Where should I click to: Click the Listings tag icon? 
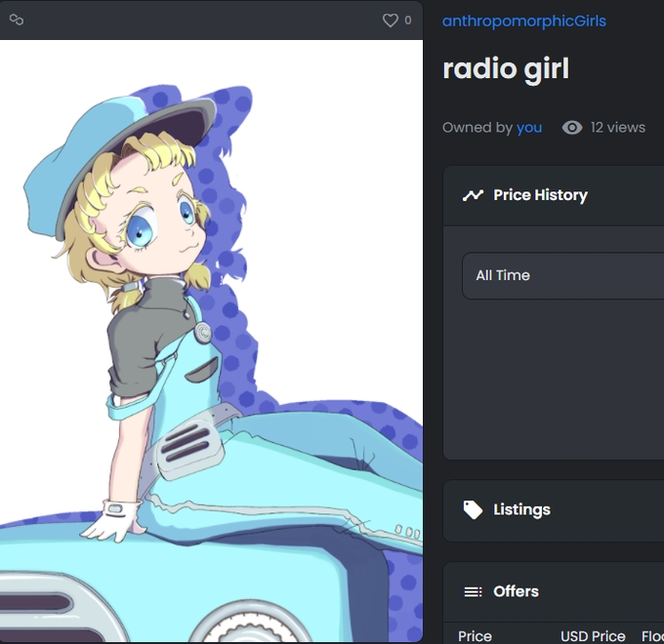tap(473, 510)
